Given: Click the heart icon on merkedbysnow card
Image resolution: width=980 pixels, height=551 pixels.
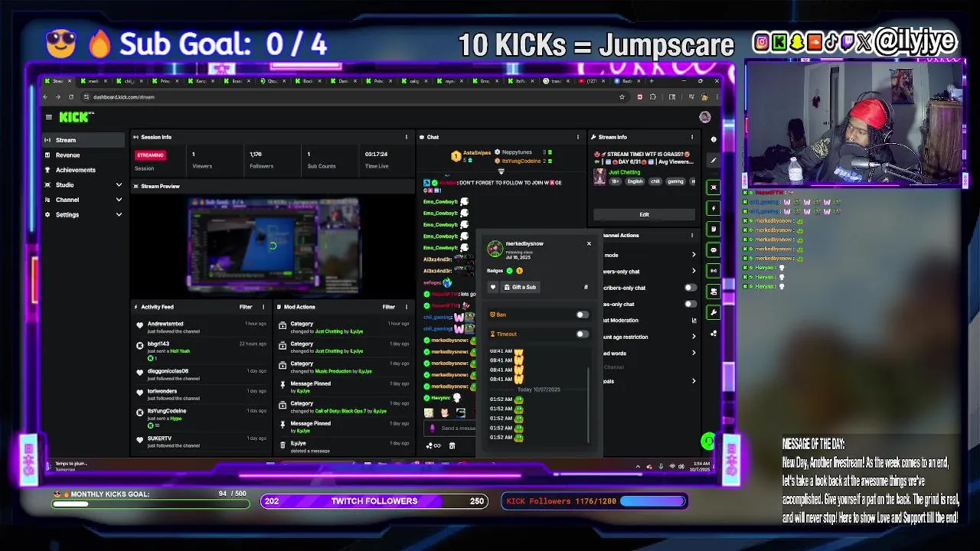Looking at the screenshot, I should (493, 287).
